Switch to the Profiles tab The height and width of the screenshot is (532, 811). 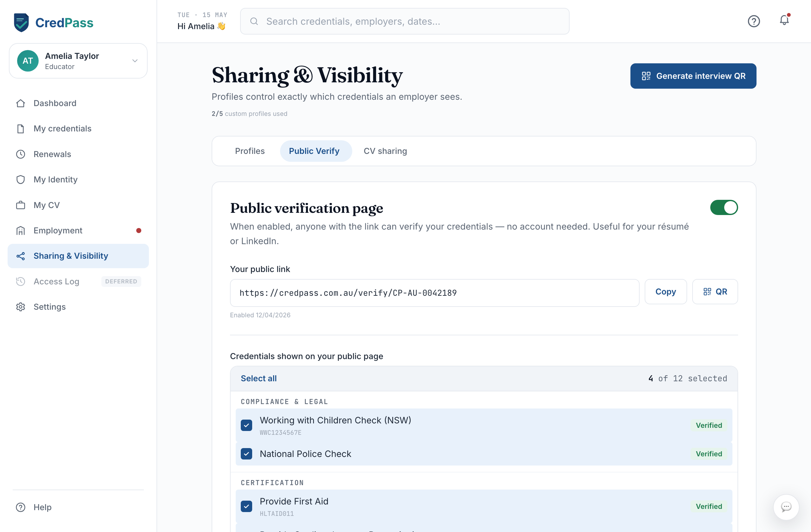coord(250,151)
